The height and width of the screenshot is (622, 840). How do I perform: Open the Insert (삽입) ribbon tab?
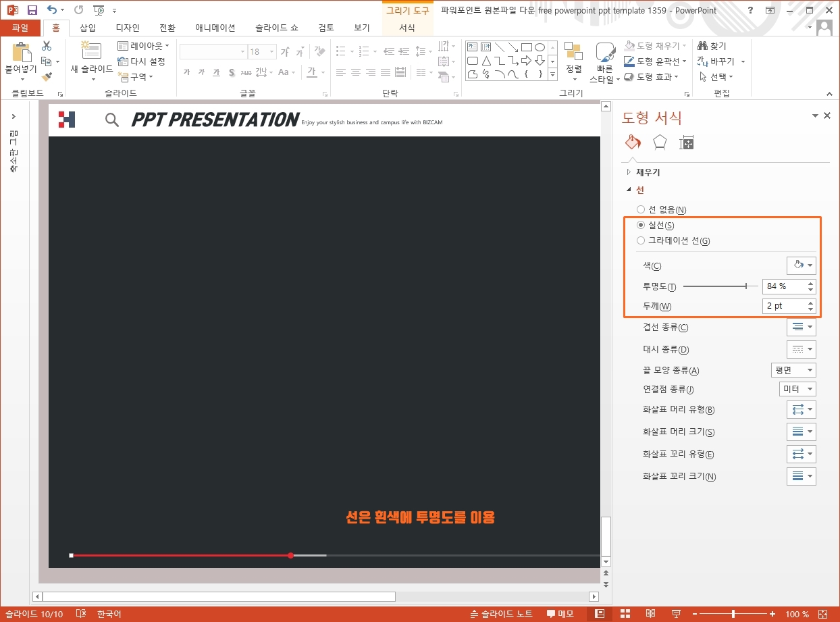click(x=88, y=28)
